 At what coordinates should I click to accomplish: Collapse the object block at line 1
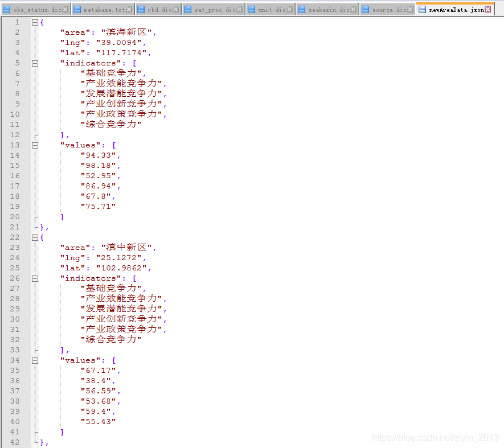(x=35, y=22)
